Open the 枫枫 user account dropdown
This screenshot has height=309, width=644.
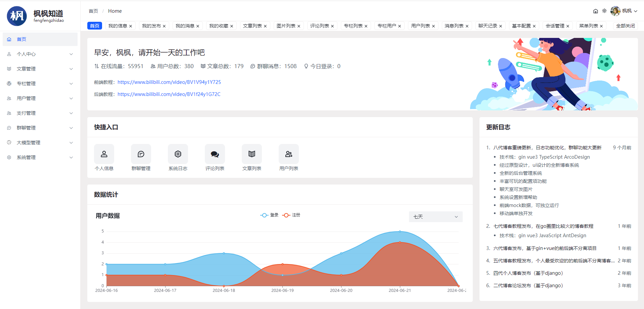tap(624, 11)
